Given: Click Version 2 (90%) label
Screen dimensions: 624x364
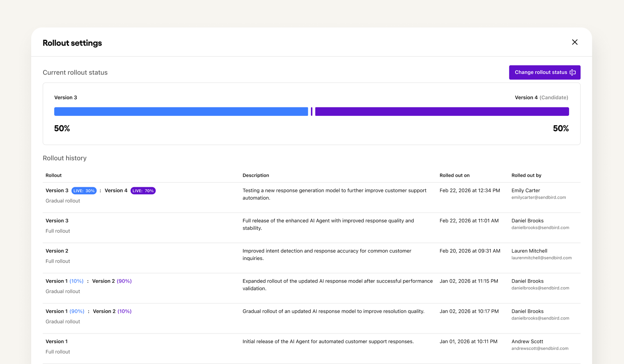Looking at the screenshot, I should tap(112, 281).
